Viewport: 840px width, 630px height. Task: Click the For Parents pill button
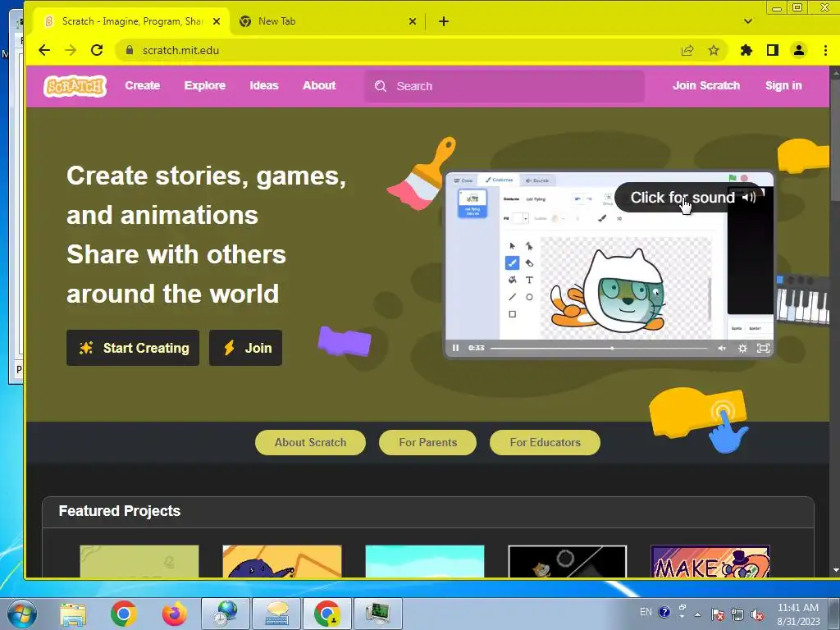click(427, 442)
